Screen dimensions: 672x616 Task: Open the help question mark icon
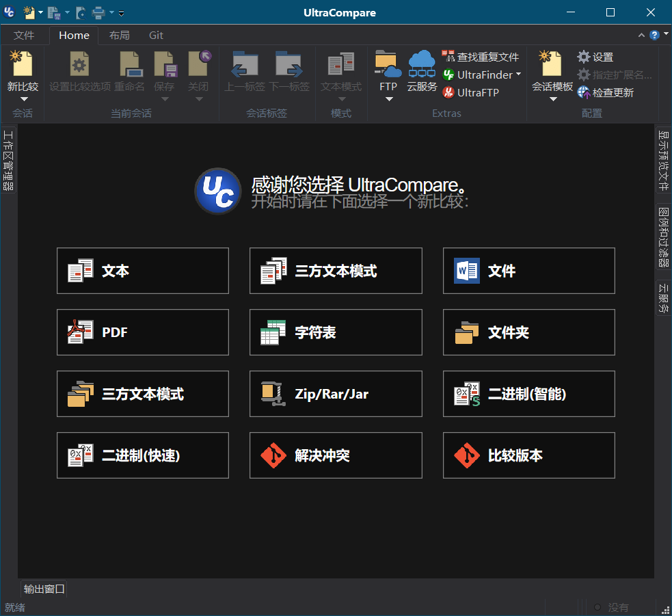654,35
